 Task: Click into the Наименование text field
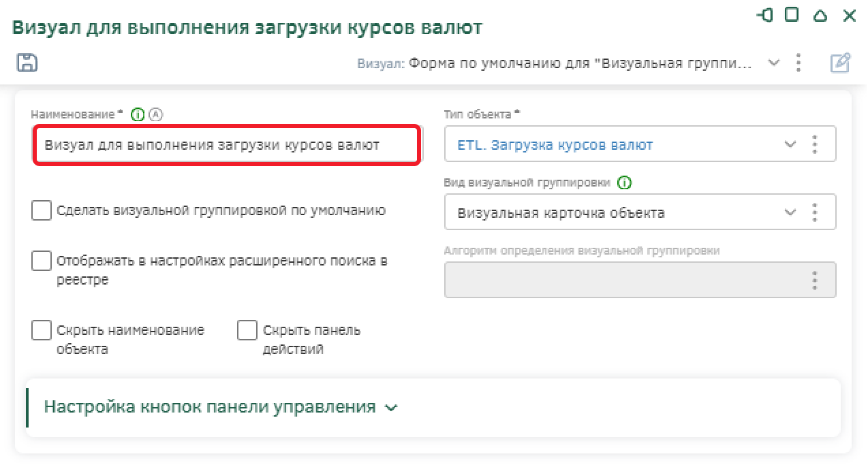coord(226,144)
